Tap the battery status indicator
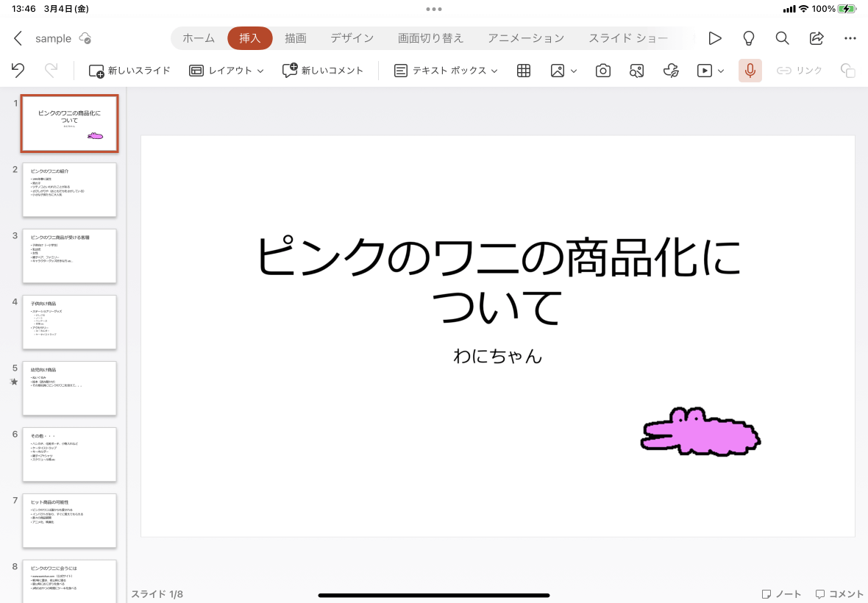Screen dimensions: 868x603 (847, 9)
